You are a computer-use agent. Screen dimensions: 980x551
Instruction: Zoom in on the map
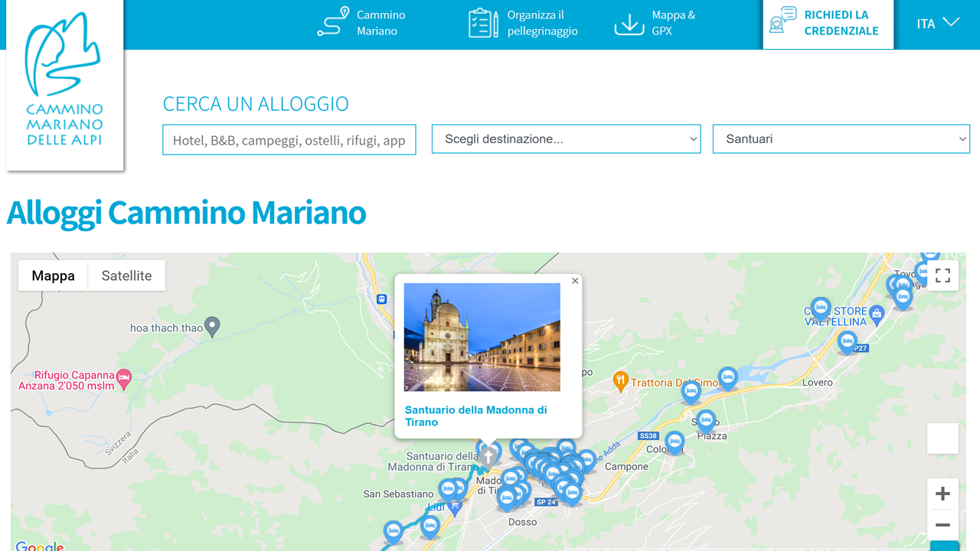point(942,494)
